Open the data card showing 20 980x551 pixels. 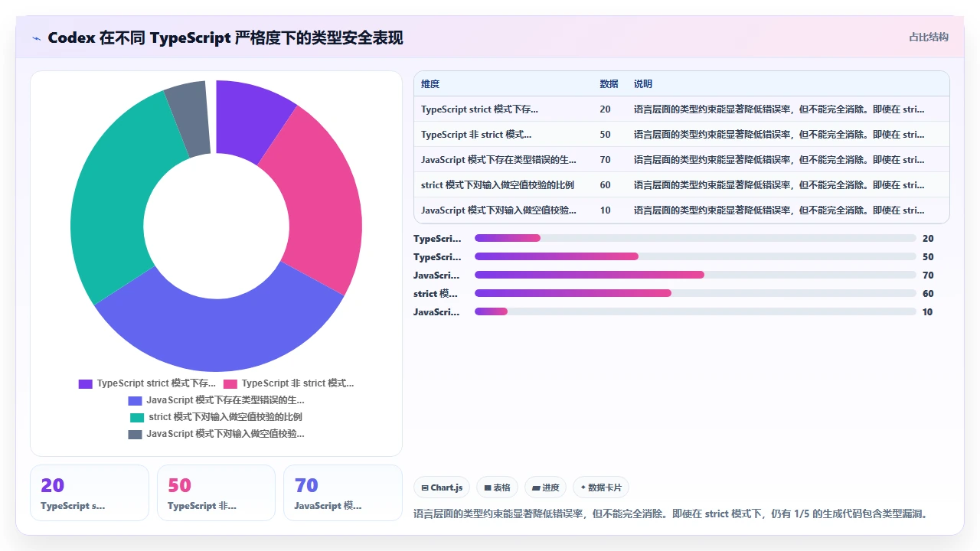(90, 493)
